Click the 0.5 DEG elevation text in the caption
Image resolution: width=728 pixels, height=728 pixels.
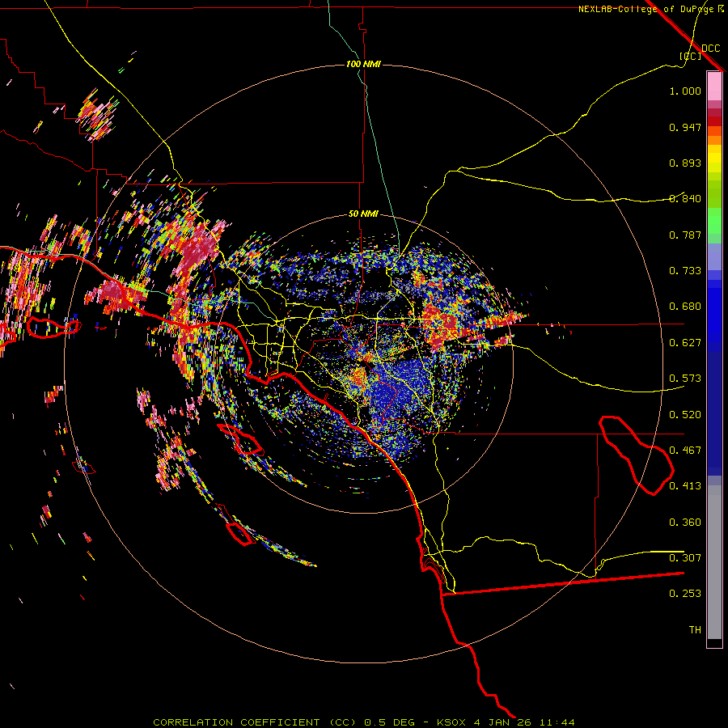(x=389, y=722)
